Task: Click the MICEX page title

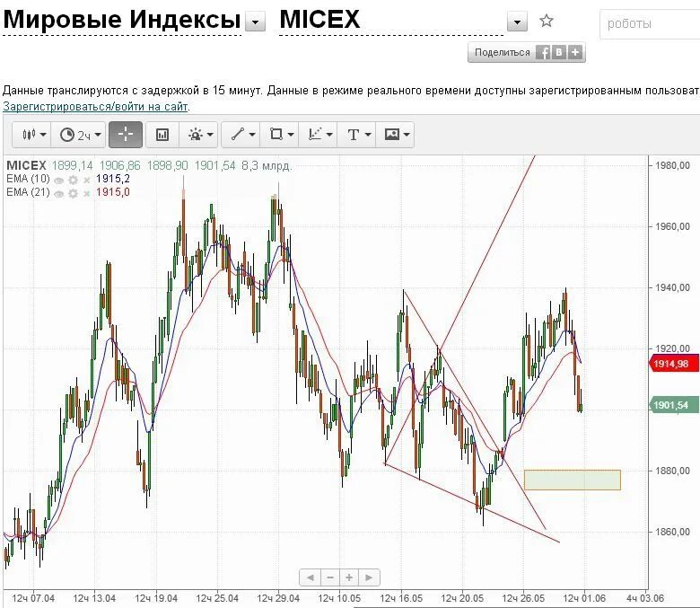Action: click(319, 19)
